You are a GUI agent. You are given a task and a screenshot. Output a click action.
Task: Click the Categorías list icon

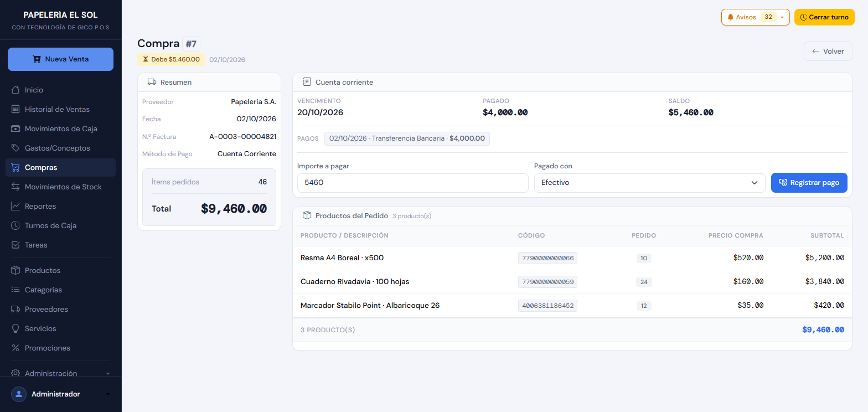(x=15, y=290)
